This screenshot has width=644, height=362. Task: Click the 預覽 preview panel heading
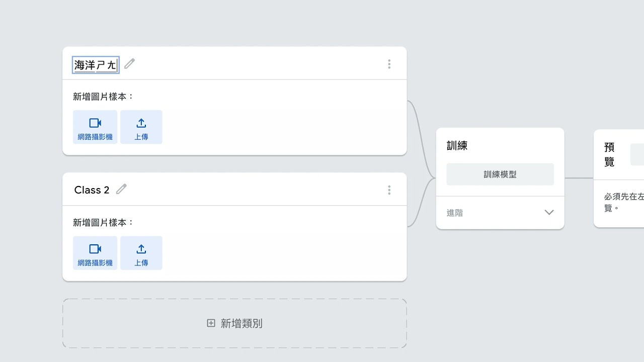(x=609, y=154)
